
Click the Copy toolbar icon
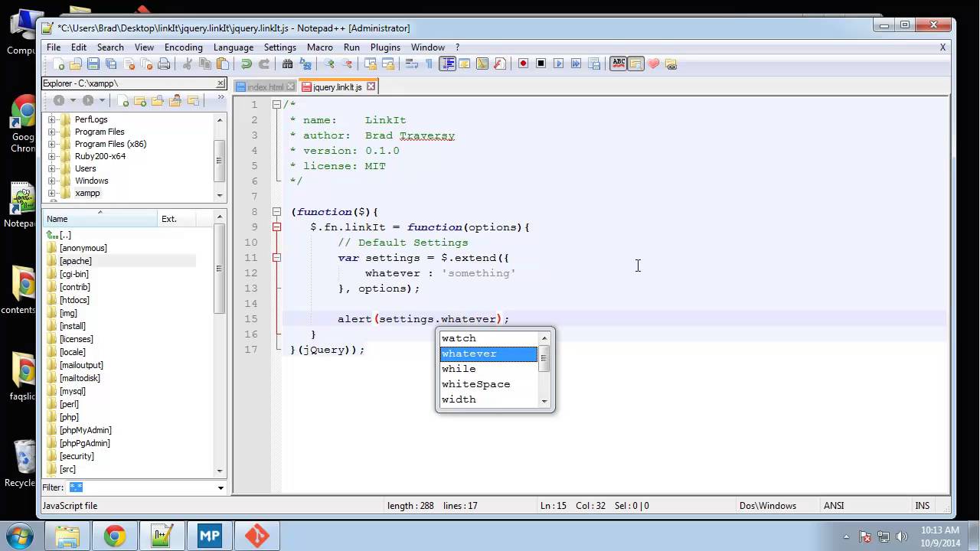click(204, 64)
